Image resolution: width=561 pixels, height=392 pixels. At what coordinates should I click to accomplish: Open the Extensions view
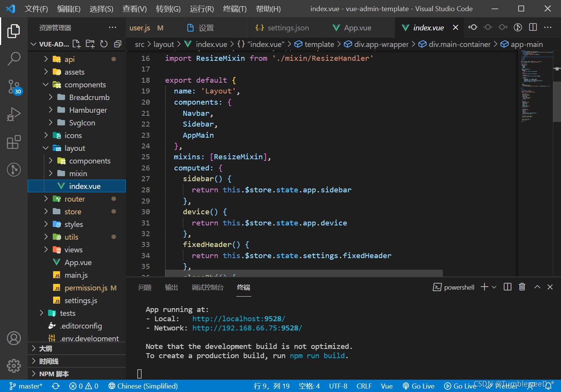click(x=14, y=142)
